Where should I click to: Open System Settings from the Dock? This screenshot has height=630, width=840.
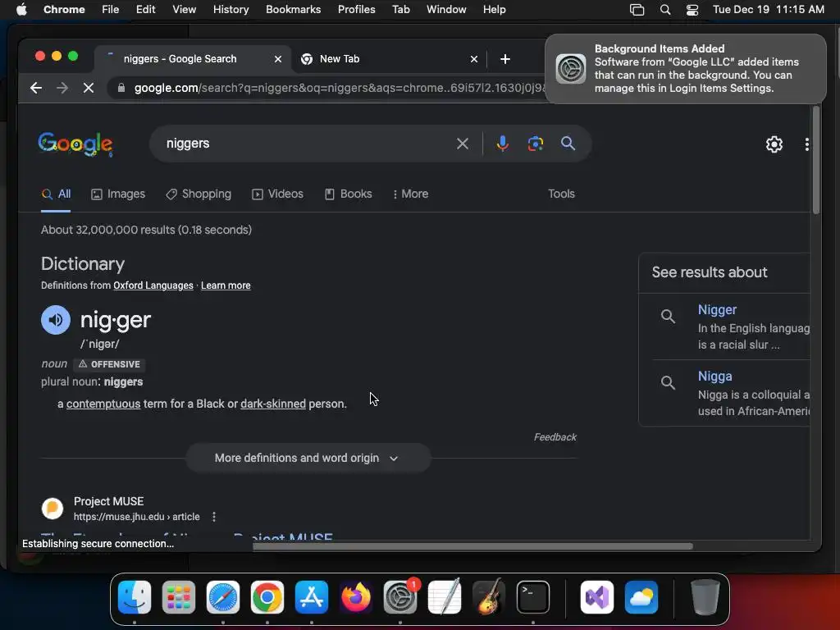pyautogui.click(x=400, y=597)
